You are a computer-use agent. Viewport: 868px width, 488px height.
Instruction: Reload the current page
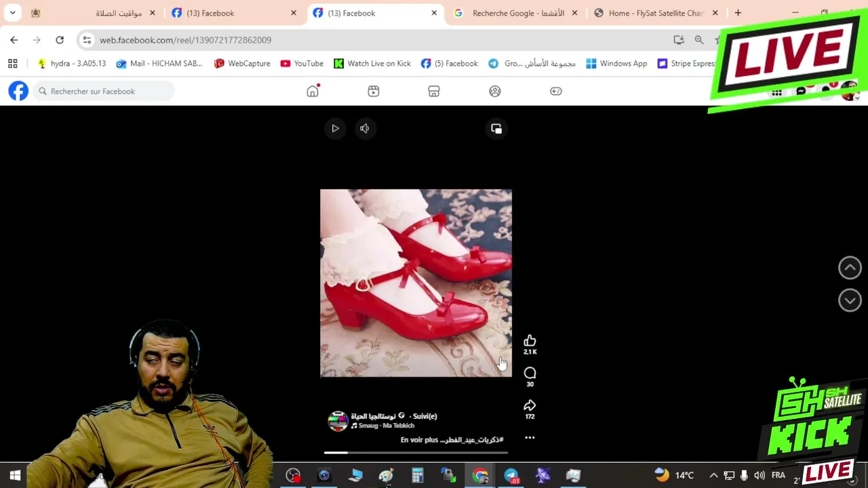tap(60, 40)
